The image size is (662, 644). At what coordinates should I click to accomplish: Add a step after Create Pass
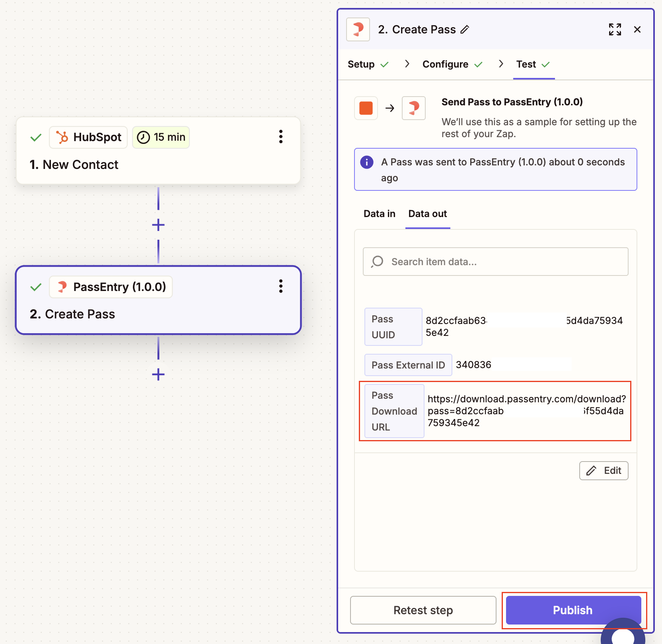click(158, 374)
